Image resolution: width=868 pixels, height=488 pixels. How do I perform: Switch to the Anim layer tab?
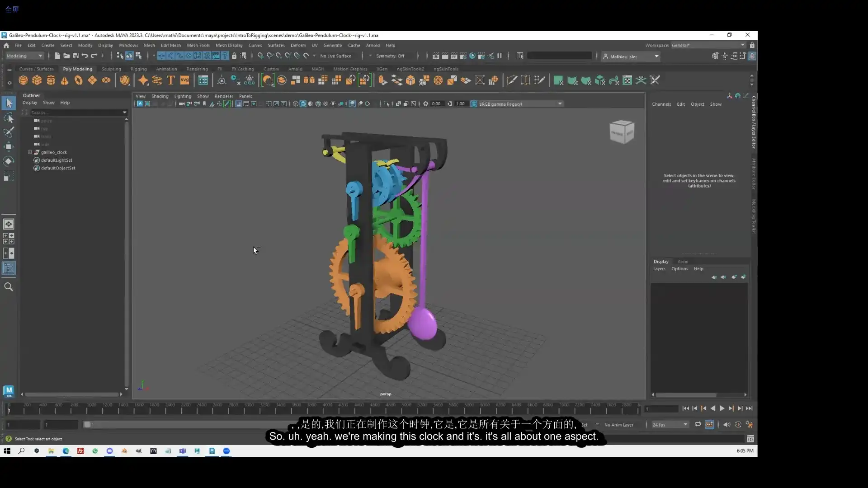pyautogui.click(x=683, y=262)
